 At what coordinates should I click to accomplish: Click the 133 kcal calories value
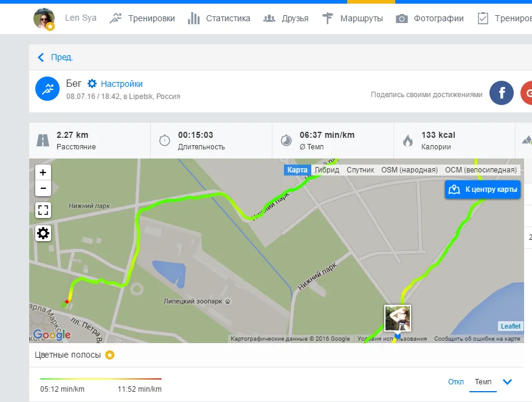pyautogui.click(x=438, y=135)
